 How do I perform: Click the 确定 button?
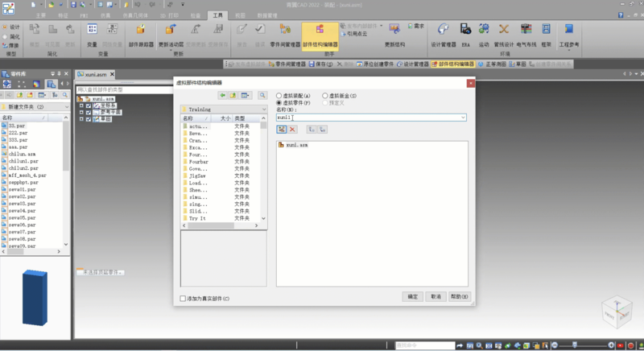(412, 296)
